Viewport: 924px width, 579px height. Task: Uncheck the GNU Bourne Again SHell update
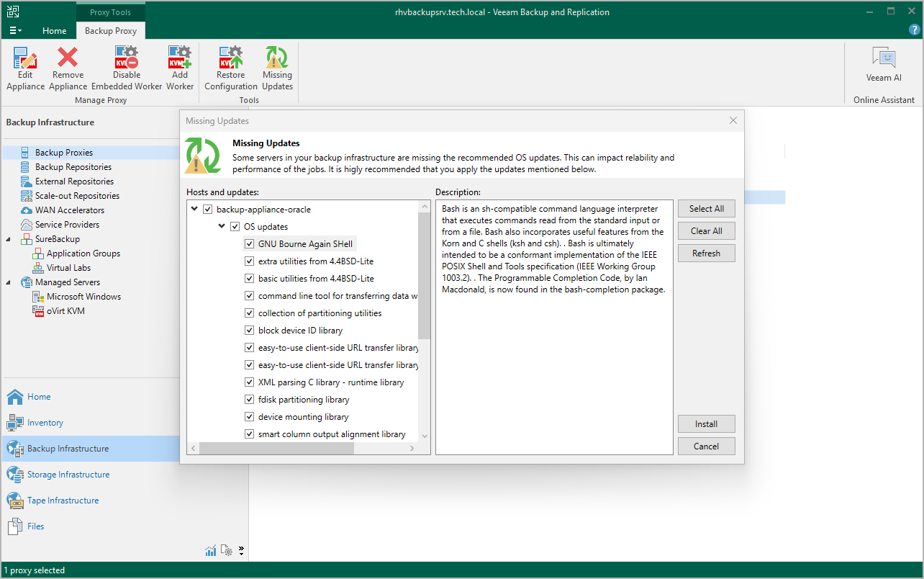(249, 244)
